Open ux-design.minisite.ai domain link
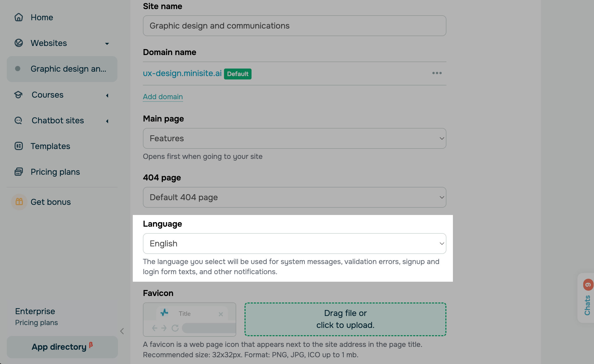 pyautogui.click(x=182, y=73)
